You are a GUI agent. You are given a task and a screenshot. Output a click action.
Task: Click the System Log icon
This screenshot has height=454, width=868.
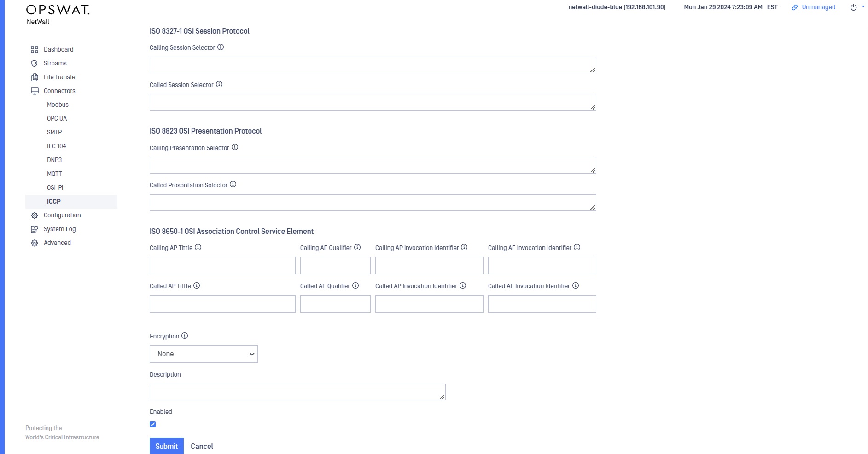tap(35, 229)
